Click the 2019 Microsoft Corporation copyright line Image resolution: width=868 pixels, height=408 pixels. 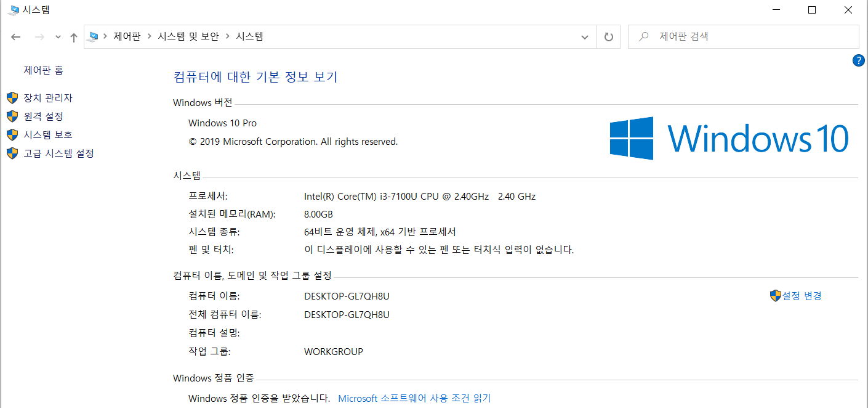coord(293,142)
